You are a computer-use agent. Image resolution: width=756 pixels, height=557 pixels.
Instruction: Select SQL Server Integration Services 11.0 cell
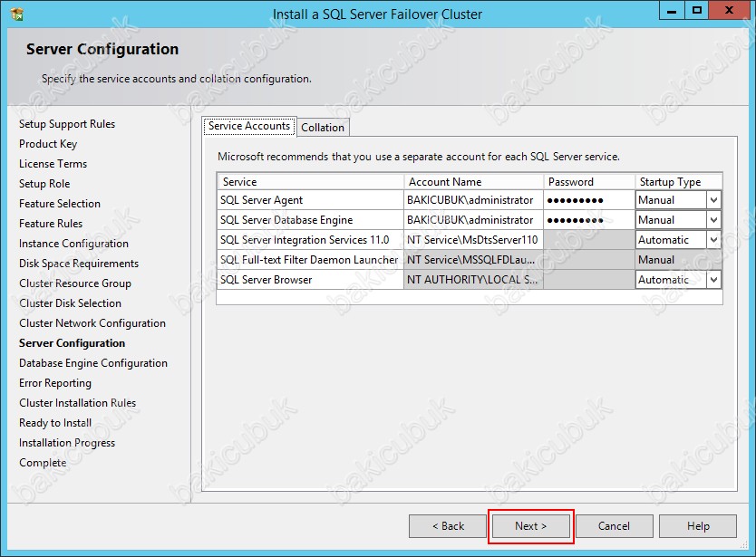[x=311, y=239]
